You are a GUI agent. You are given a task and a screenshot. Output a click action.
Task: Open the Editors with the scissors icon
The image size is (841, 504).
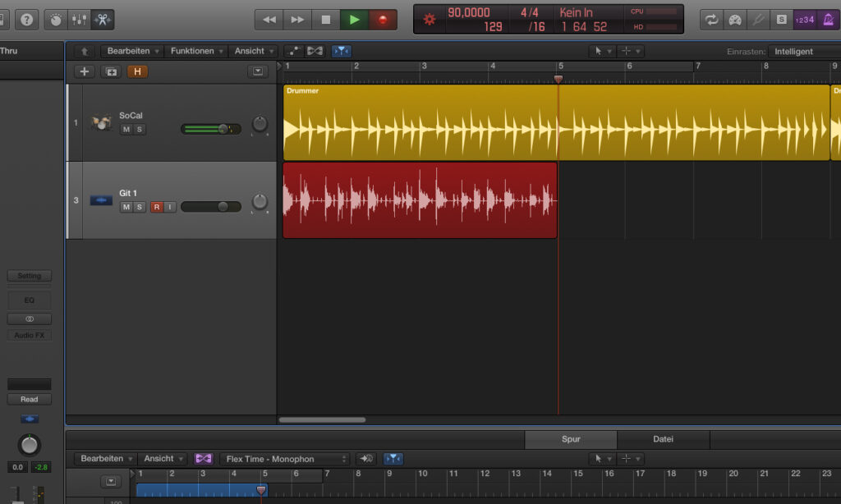(x=103, y=19)
